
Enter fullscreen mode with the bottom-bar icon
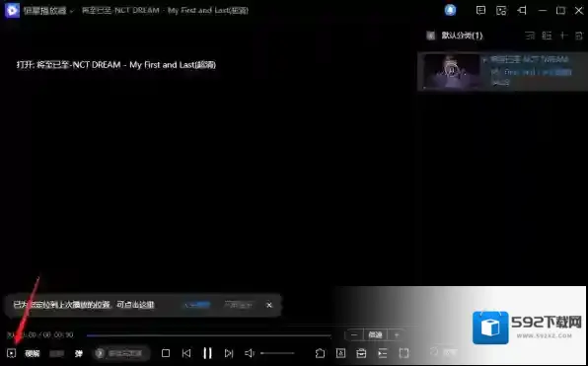[x=404, y=353]
